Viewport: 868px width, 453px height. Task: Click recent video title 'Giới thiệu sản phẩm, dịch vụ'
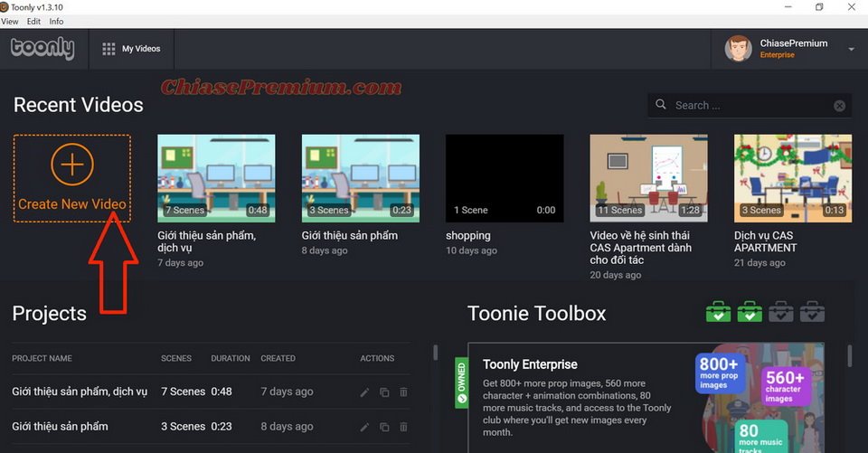206,241
